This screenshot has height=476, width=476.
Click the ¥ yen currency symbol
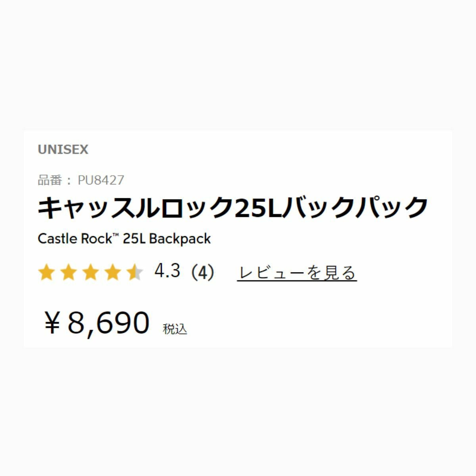click(x=52, y=323)
